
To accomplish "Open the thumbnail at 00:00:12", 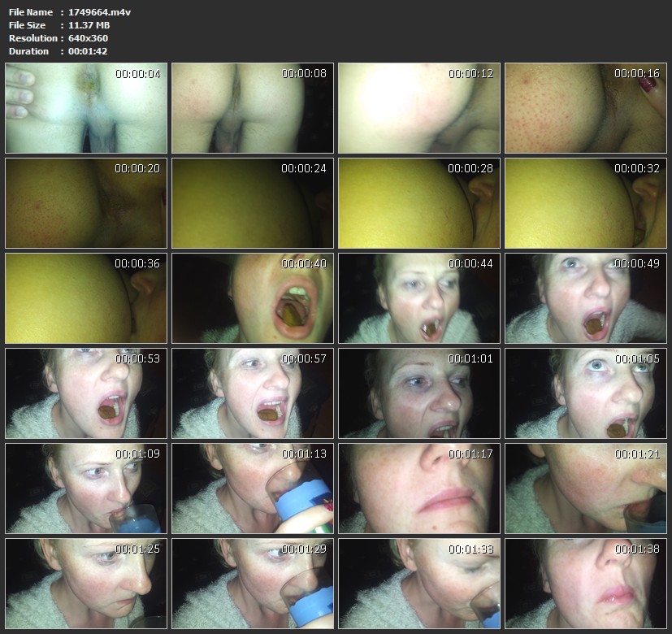I will tap(419, 108).
